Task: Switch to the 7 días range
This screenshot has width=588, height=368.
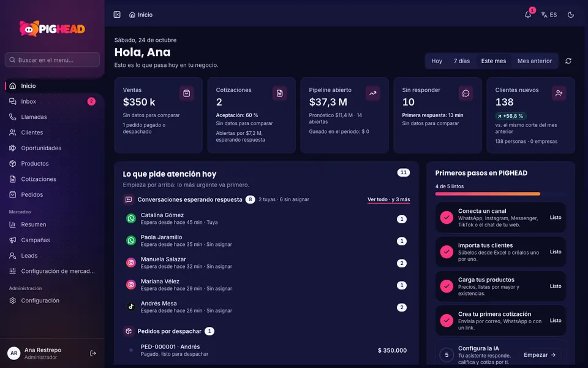Action: (x=462, y=61)
